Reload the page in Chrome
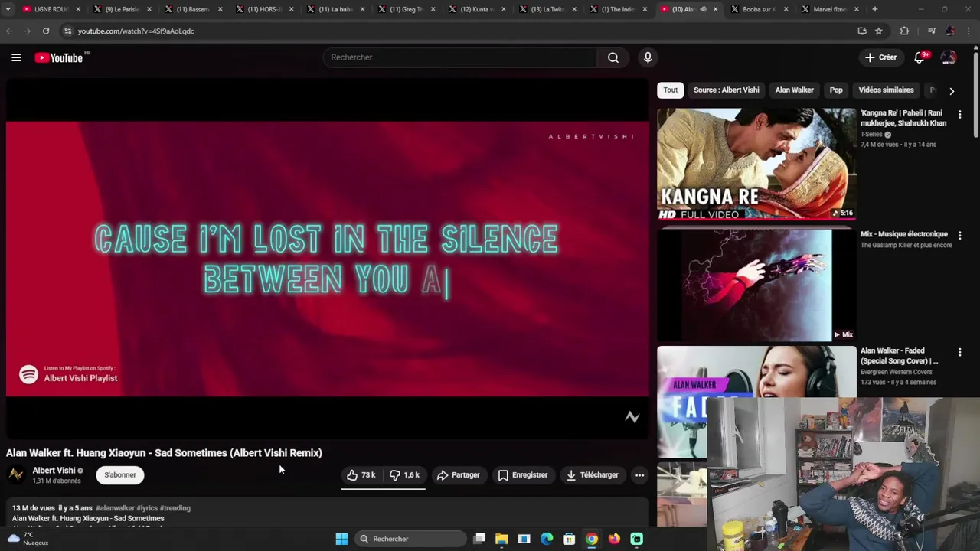This screenshot has height=551, width=980. point(46,31)
